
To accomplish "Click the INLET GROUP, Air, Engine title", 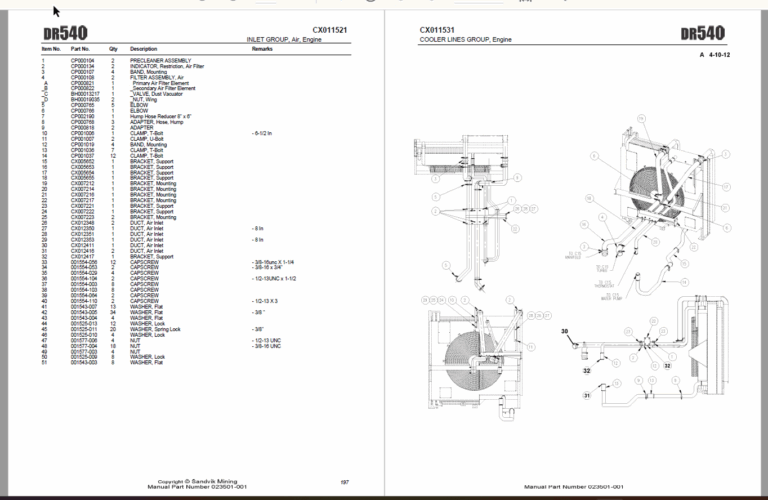I will point(284,39).
